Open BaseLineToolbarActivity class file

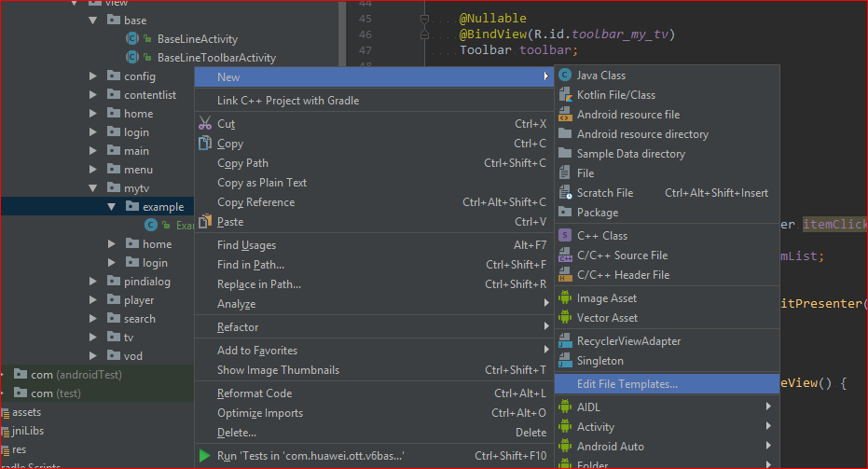tap(216, 58)
